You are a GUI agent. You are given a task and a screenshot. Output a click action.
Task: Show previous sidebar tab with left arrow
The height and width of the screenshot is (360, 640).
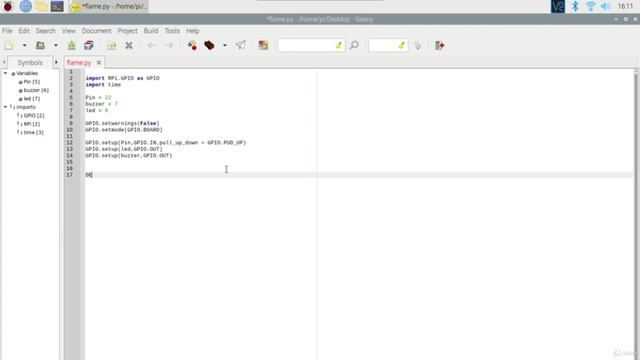point(4,62)
